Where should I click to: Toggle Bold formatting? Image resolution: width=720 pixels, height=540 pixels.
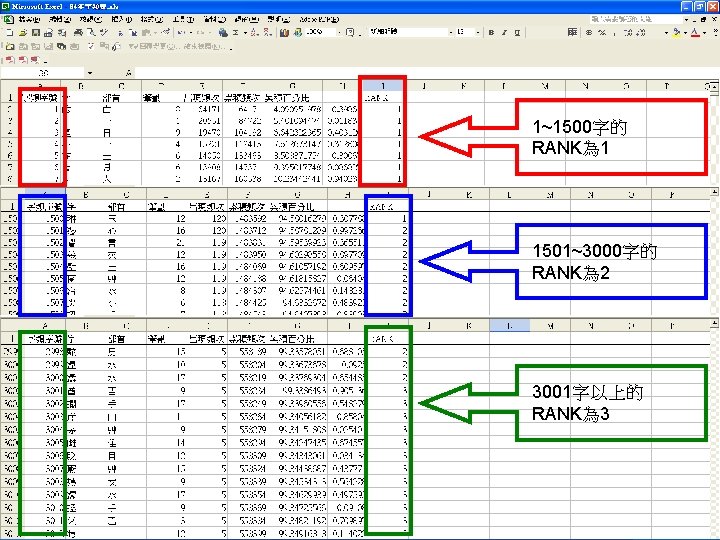point(491,33)
